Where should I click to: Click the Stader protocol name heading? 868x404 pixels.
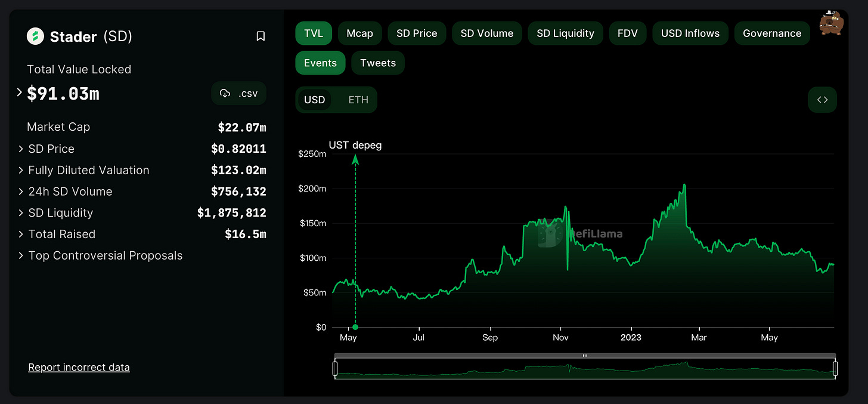(73, 36)
